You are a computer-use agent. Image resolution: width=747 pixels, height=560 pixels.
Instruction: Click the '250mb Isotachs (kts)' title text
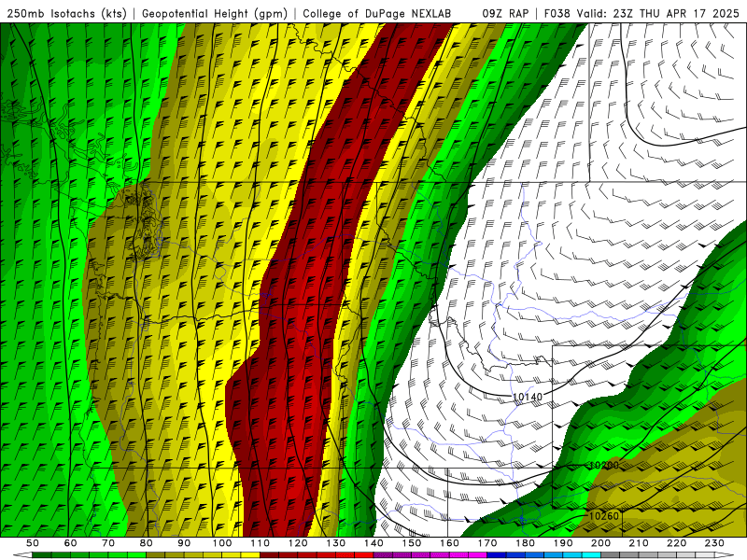point(67,13)
